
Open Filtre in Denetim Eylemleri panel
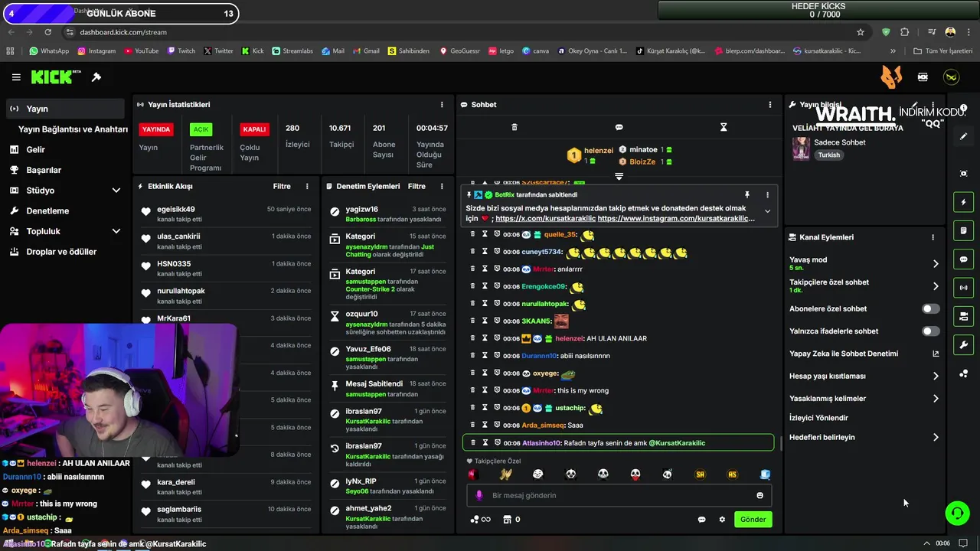click(x=416, y=186)
